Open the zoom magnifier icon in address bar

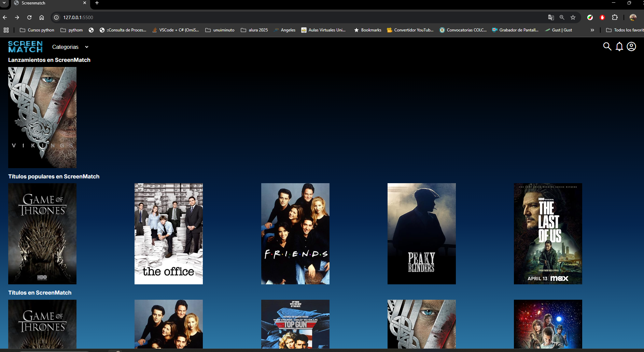click(562, 17)
